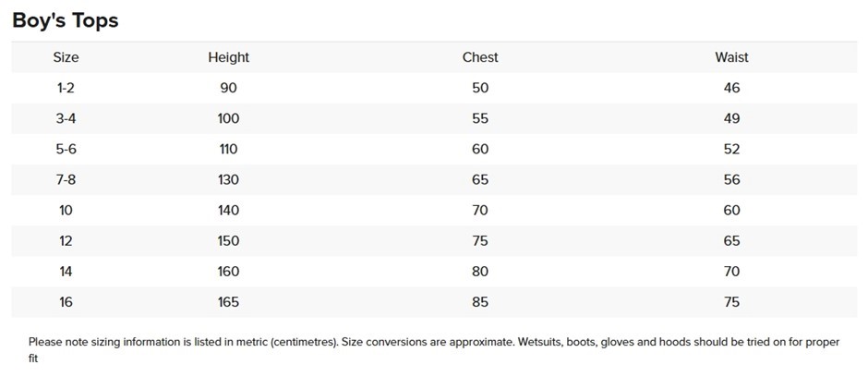This screenshot has width=868, height=377.
Task: Click the metric sizing note text
Action: point(433,342)
